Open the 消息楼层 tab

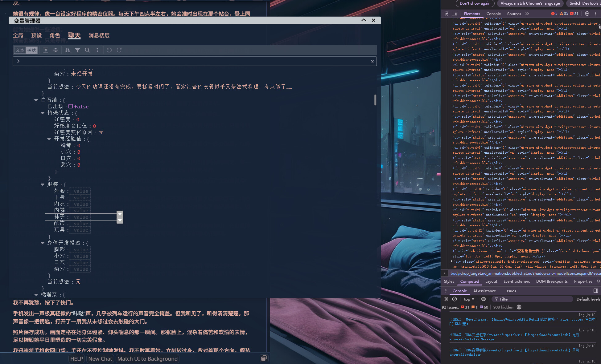coord(99,35)
